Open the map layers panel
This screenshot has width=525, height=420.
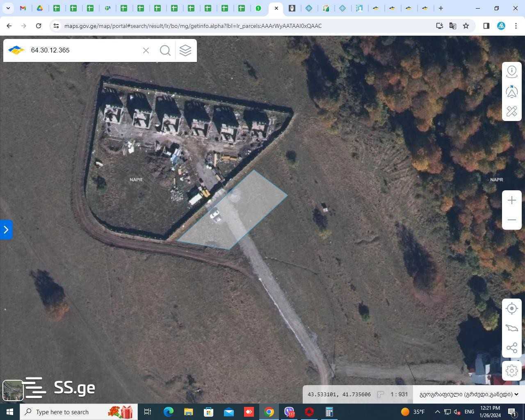[185, 50]
